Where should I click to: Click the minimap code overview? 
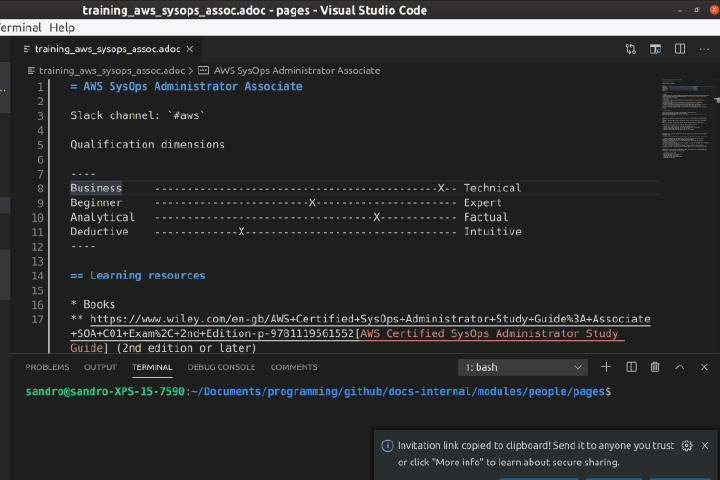[683, 120]
